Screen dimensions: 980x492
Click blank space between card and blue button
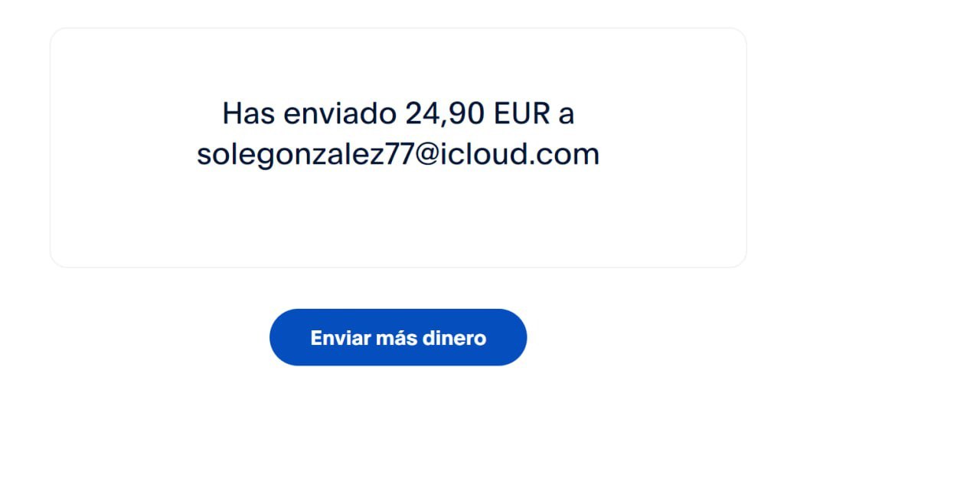[x=398, y=288]
